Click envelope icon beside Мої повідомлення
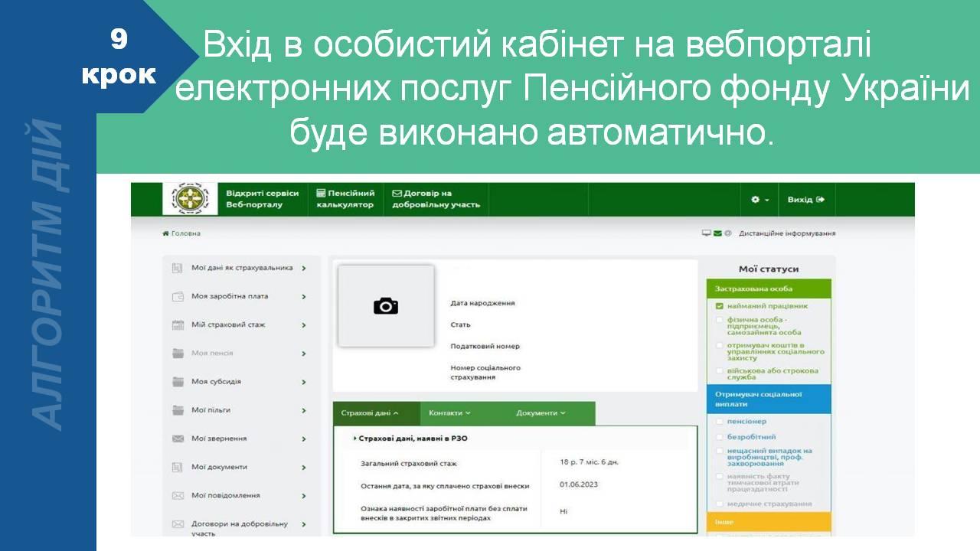 tap(178, 495)
